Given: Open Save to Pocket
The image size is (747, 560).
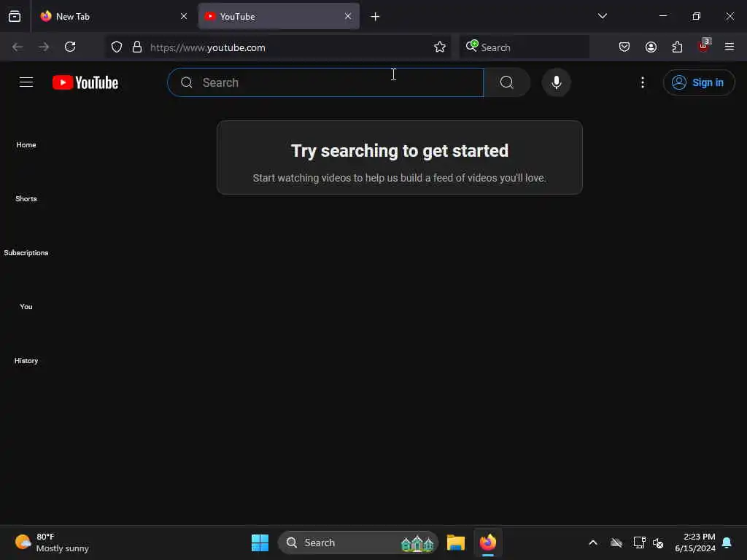Looking at the screenshot, I should (x=624, y=47).
